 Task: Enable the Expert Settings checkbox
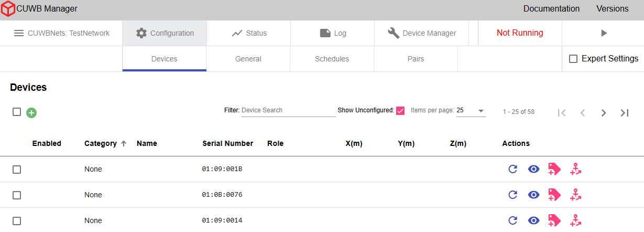(x=573, y=59)
